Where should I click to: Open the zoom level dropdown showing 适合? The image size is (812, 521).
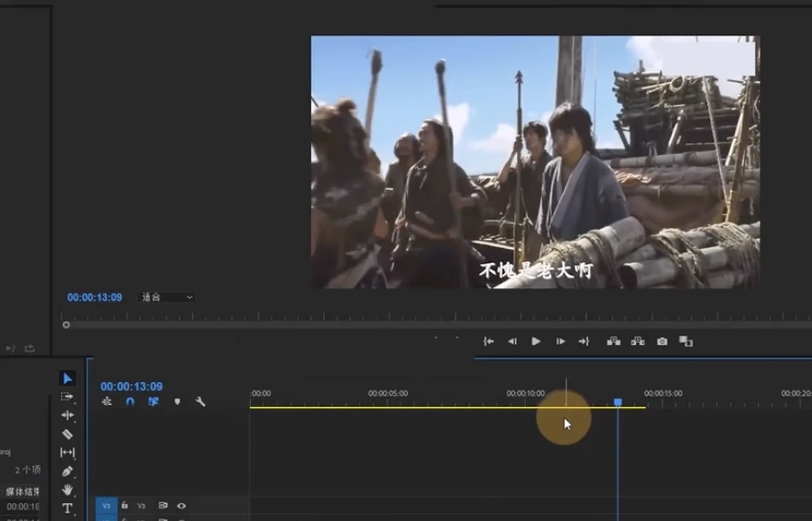click(x=166, y=298)
